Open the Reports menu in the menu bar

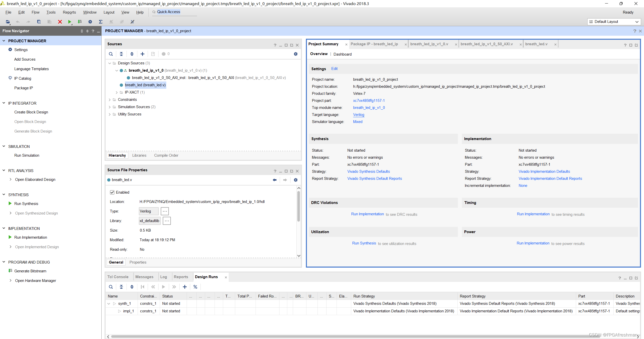tap(69, 12)
